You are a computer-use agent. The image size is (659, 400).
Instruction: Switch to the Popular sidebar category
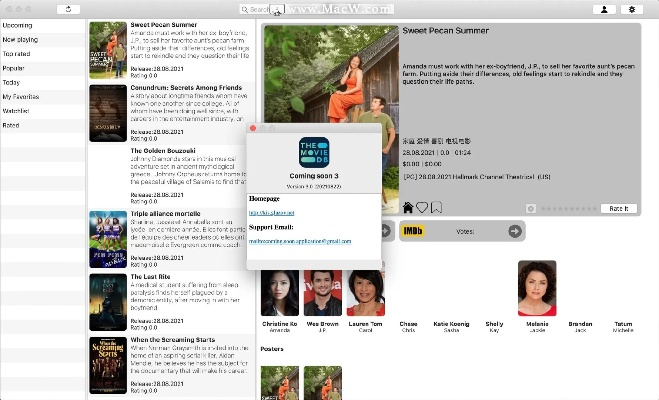coord(15,68)
